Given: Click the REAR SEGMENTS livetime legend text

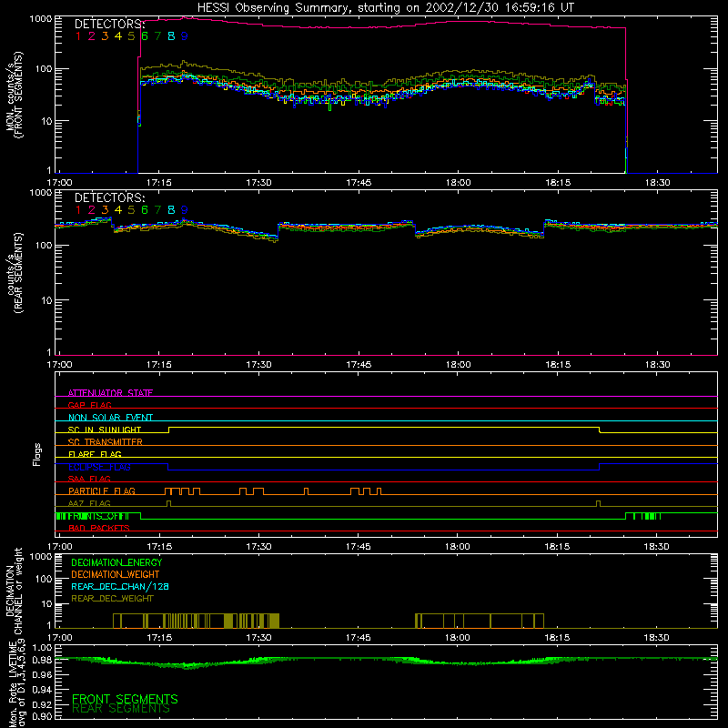Looking at the screenshot, I should pyautogui.click(x=121, y=709).
